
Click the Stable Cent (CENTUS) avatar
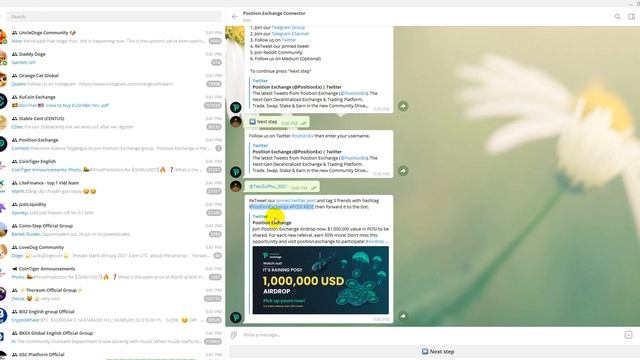click(2, 122)
